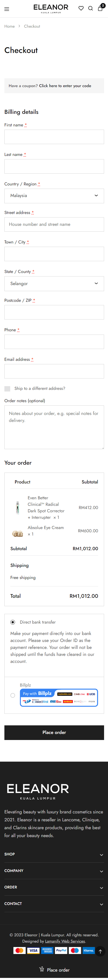
Task: Focus the Street address input field
Action: 54,224
